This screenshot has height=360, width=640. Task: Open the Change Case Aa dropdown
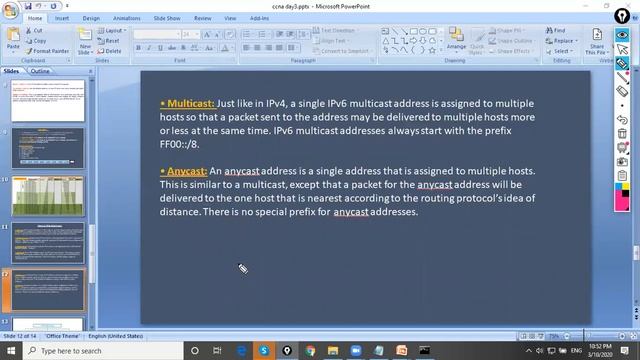click(x=209, y=48)
